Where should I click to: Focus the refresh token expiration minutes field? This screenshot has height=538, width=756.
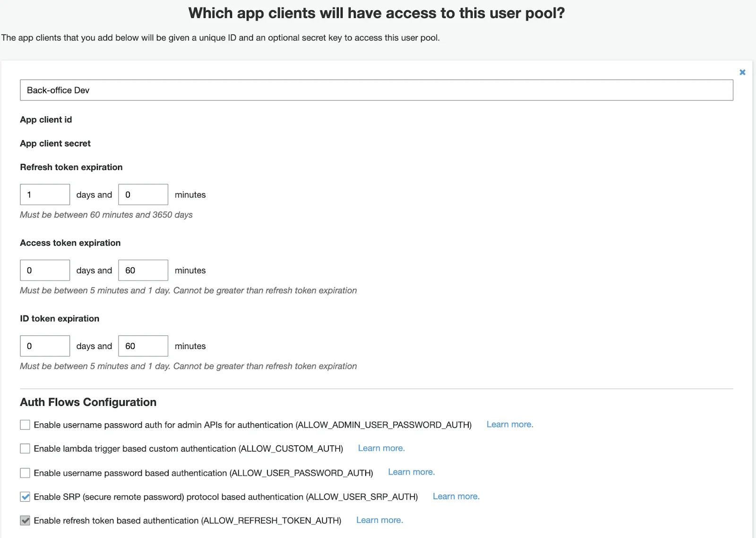(143, 195)
